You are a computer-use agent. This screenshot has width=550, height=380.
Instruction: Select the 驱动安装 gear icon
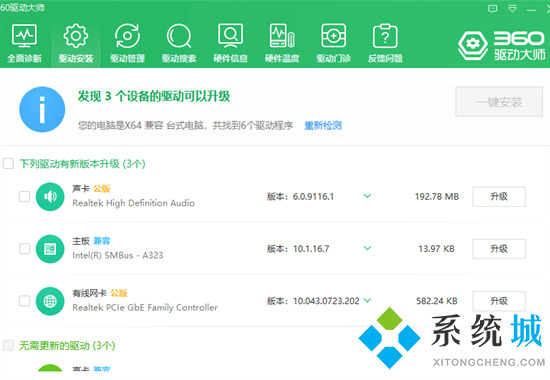pyautogui.click(x=76, y=36)
